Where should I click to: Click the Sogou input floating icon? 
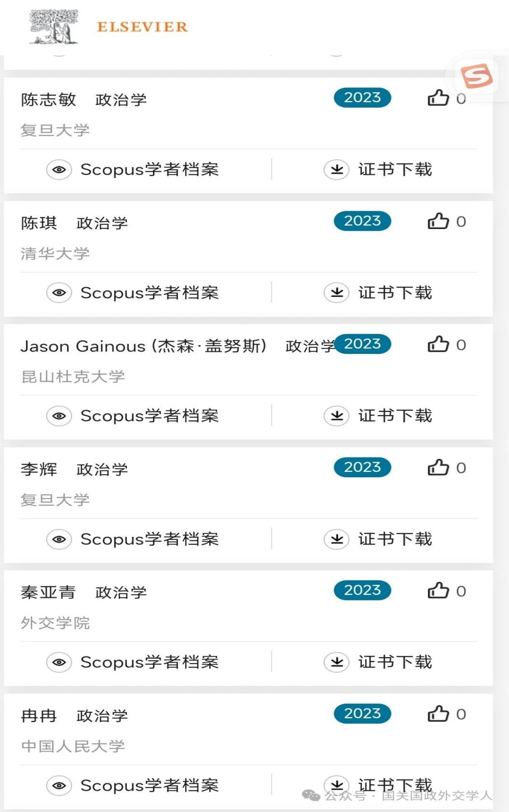(476, 76)
